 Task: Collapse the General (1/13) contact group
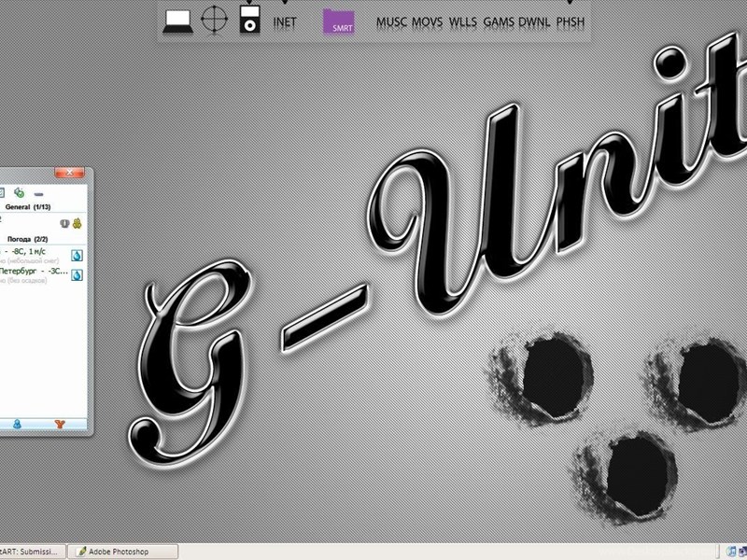pos(28,207)
